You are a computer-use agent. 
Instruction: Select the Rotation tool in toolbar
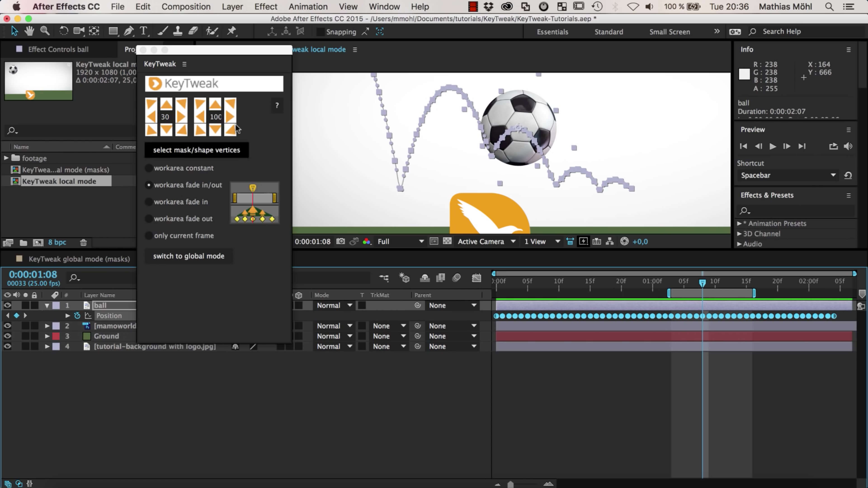click(63, 31)
